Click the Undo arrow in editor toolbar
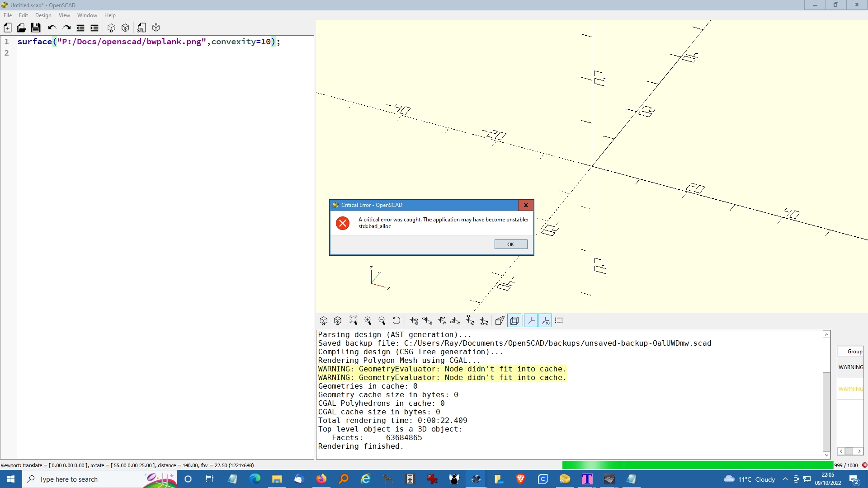The width and height of the screenshot is (868, 488). (x=52, y=28)
